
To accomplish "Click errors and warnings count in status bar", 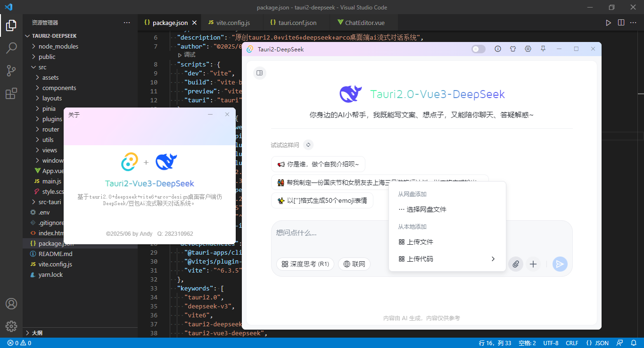I will pyautogui.click(x=19, y=343).
